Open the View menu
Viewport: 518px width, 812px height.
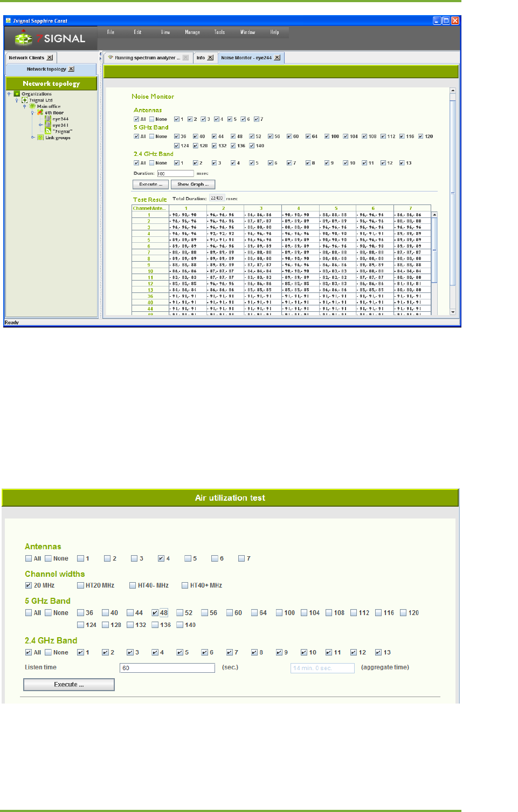coord(165,32)
